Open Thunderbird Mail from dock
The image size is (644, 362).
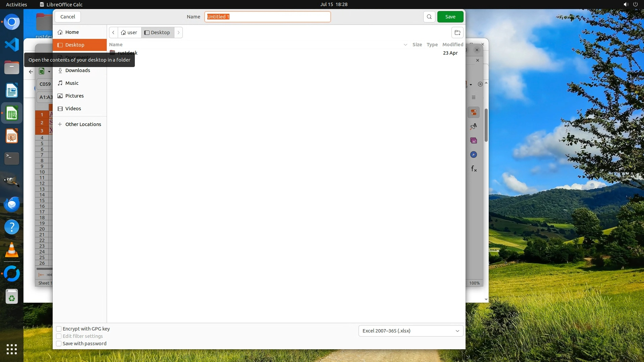point(12,204)
